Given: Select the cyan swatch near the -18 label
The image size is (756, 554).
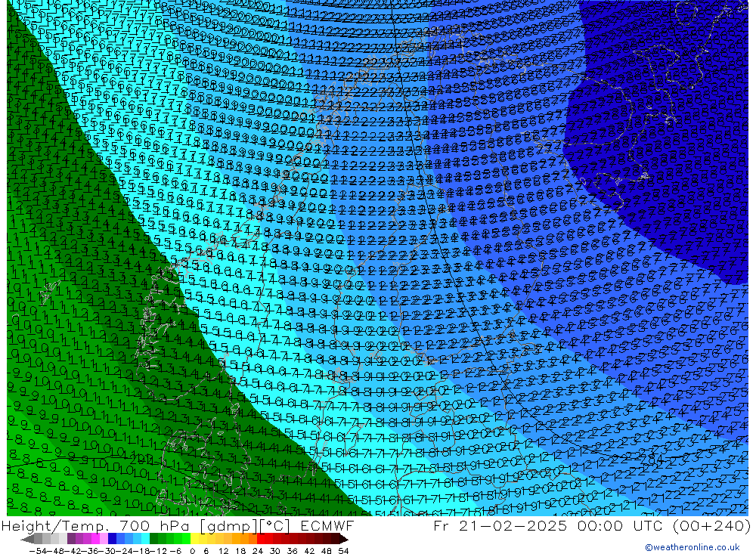Looking at the screenshot, I should pyautogui.click(x=145, y=539).
